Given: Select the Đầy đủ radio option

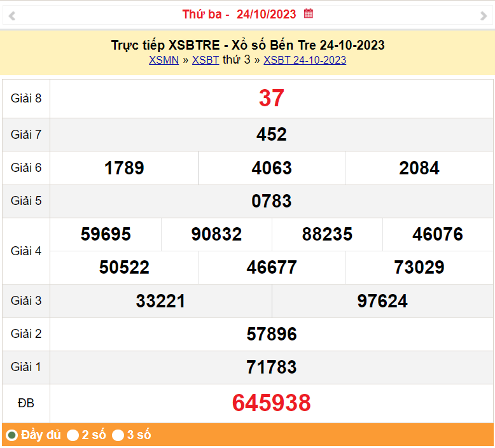Looking at the screenshot, I should (11, 435).
